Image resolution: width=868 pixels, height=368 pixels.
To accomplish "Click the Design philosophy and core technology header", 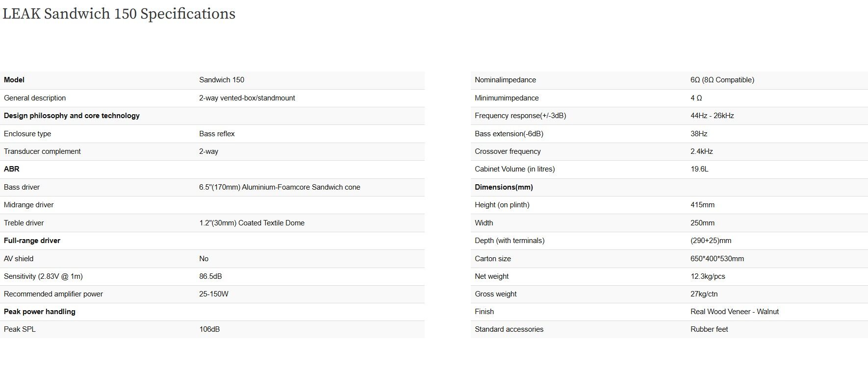I will (72, 116).
